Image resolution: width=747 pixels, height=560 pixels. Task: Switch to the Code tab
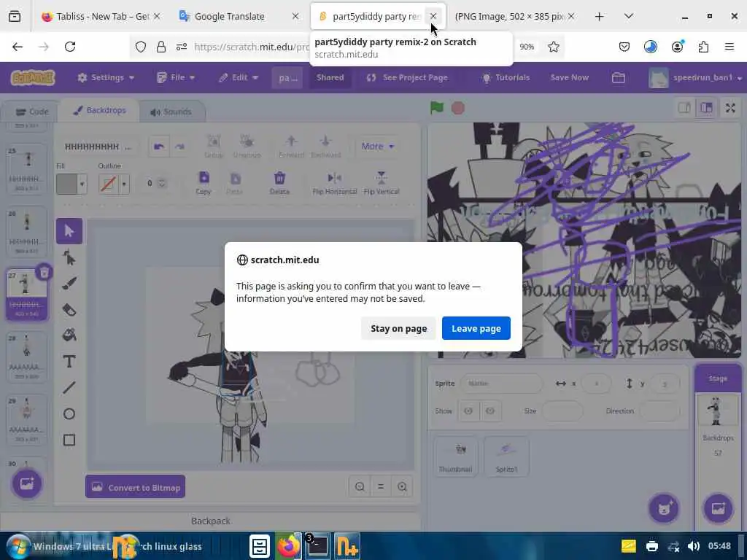coord(31,112)
